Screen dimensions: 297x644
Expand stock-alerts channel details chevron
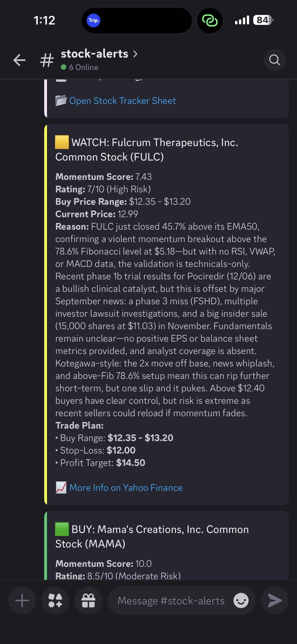(135, 54)
